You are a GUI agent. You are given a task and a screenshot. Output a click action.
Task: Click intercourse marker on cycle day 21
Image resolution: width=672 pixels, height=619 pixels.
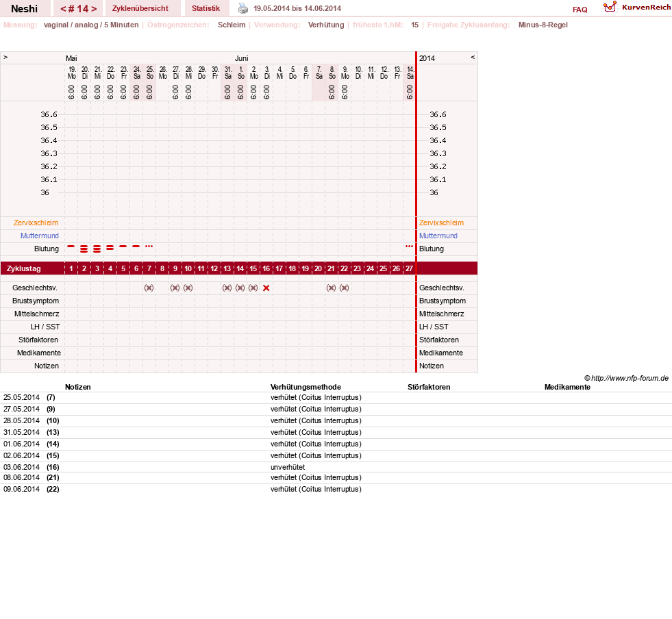pyautogui.click(x=331, y=288)
